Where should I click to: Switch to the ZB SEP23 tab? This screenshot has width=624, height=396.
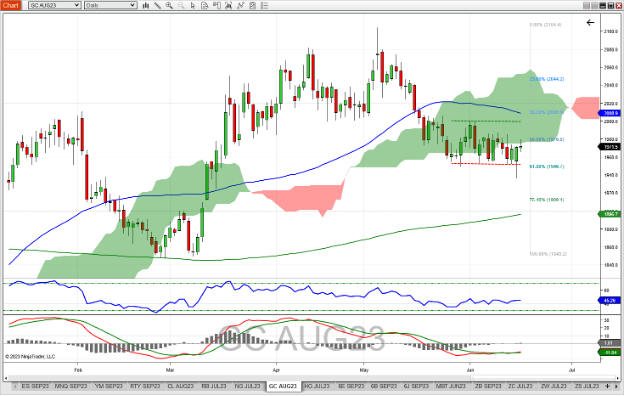488,386
